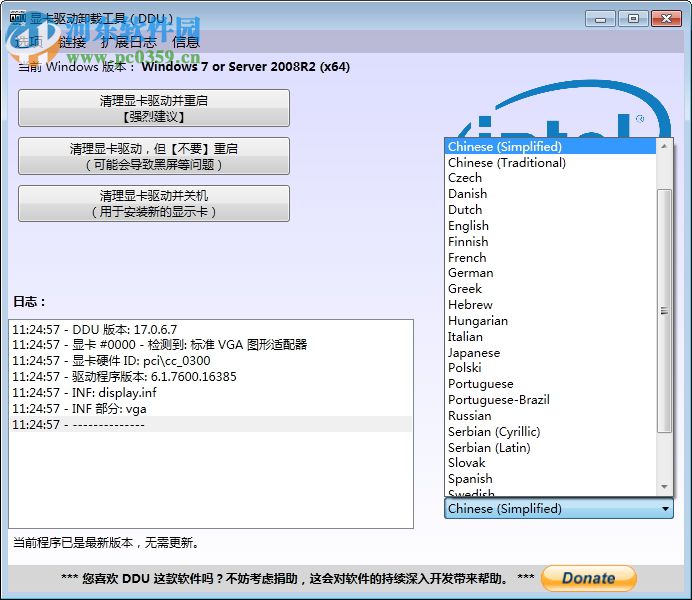This screenshot has width=692, height=600.
Task: Select Serbian (Latin) language
Action: click(x=550, y=447)
